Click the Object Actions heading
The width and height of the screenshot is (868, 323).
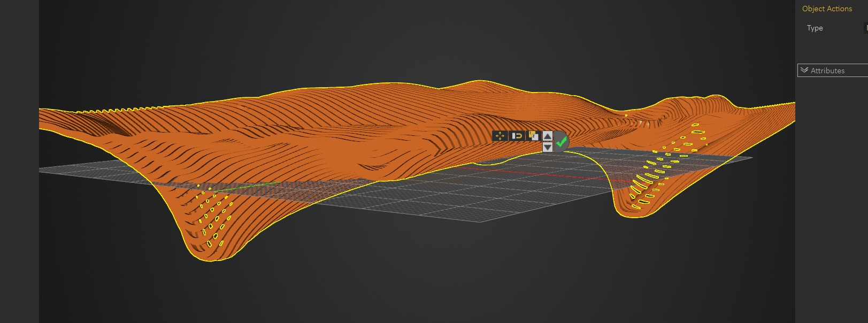click(x=827, y=9)
